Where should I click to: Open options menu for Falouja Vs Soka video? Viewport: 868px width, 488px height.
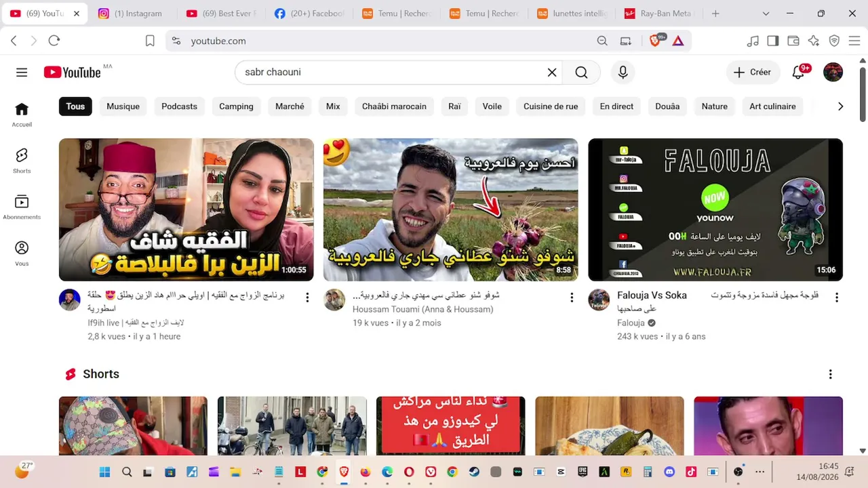point(836,298)
